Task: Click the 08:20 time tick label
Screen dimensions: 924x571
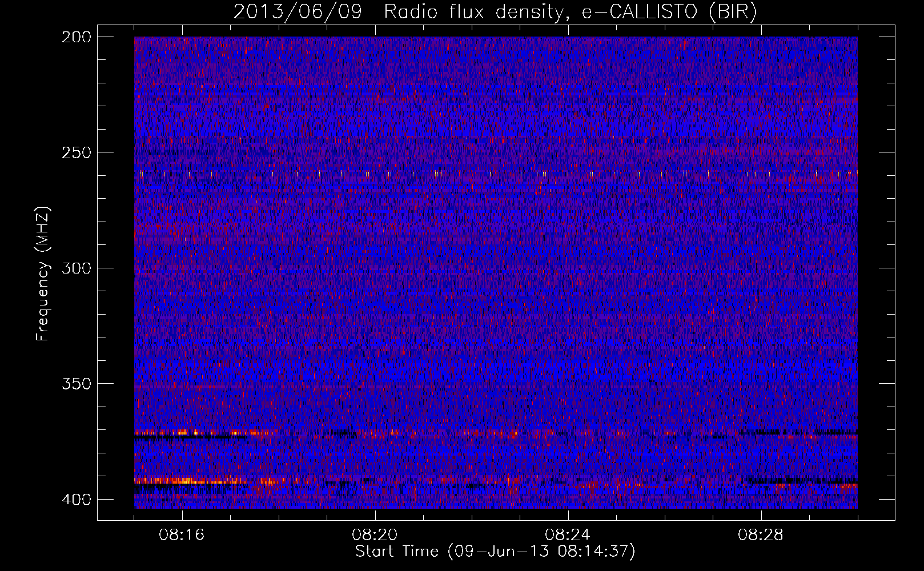Action: click(x=375, y=535)
